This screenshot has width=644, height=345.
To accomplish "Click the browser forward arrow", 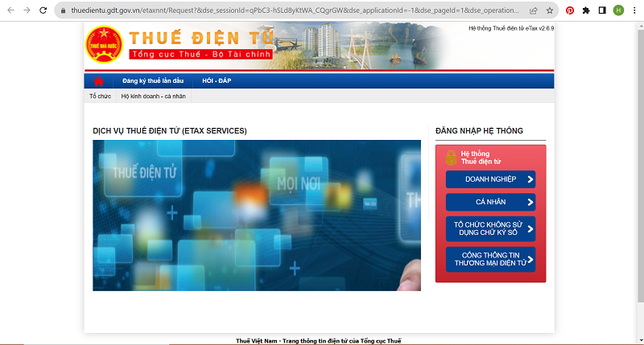I will click(x=27, y=10).
